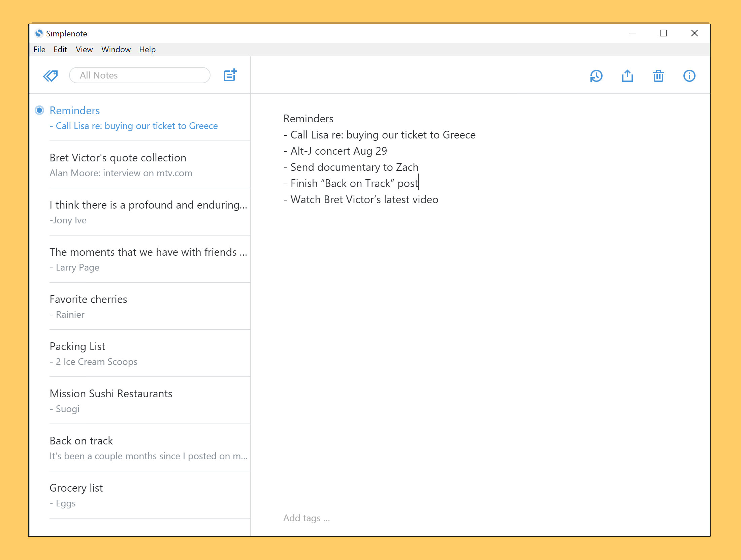741x560 pixels.
Task: Show note info panel
Action: click(689, 76)
